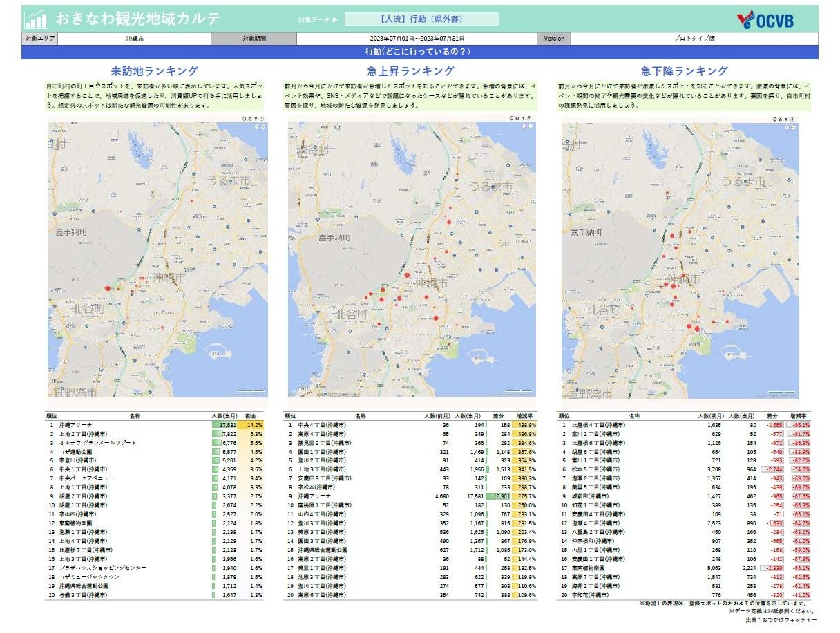Screen dimensions: 840x633
Task: Click the bar chart logo beside the title
Action: pos(35,19)
